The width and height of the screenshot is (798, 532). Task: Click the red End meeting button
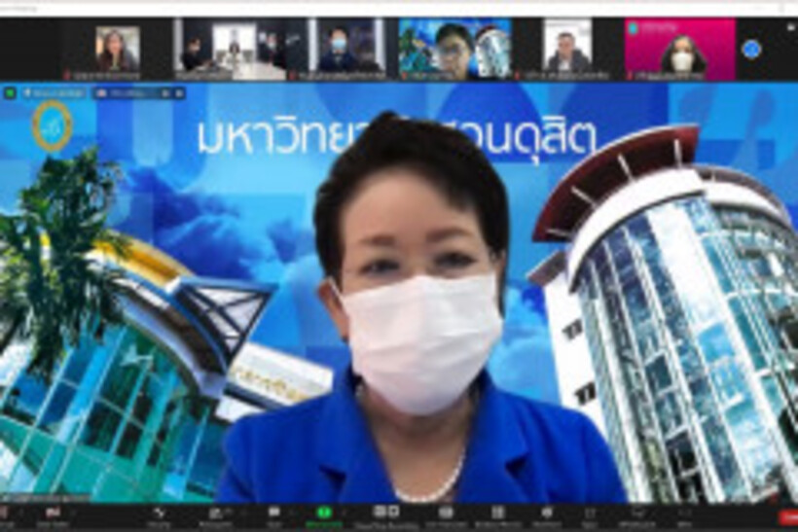pyautogui.click(x=788, y=516)
